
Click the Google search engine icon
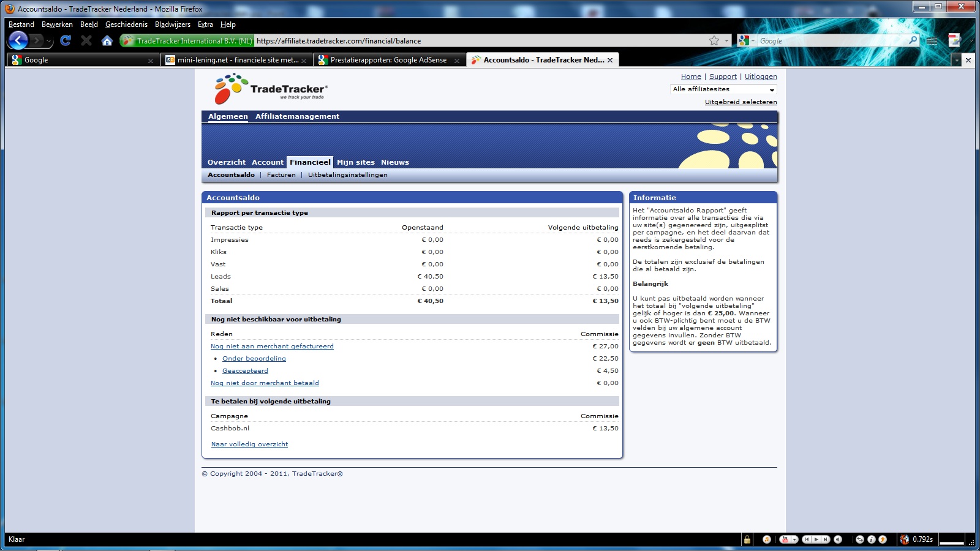click(744, 40)
